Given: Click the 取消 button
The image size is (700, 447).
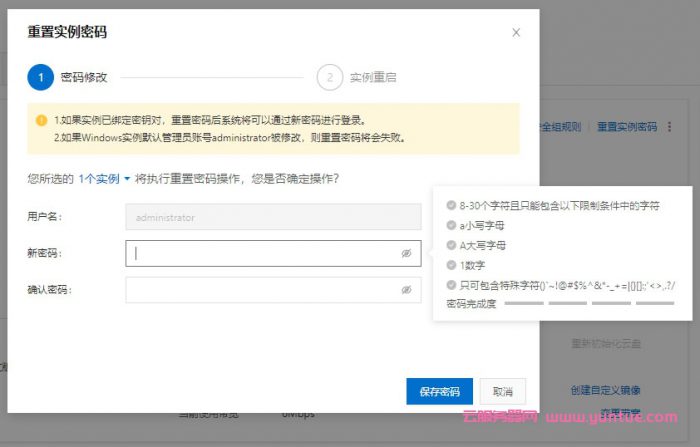Looking at the screenshot, I should point(502,391).
